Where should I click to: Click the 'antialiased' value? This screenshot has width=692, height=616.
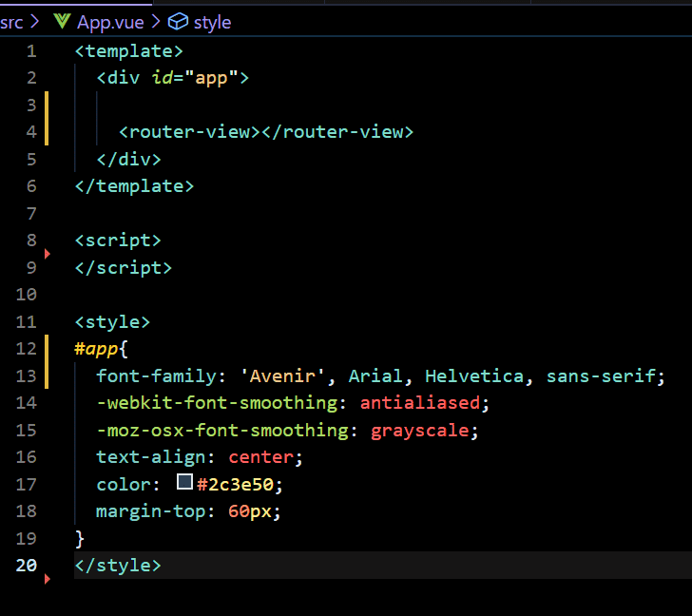420,403
